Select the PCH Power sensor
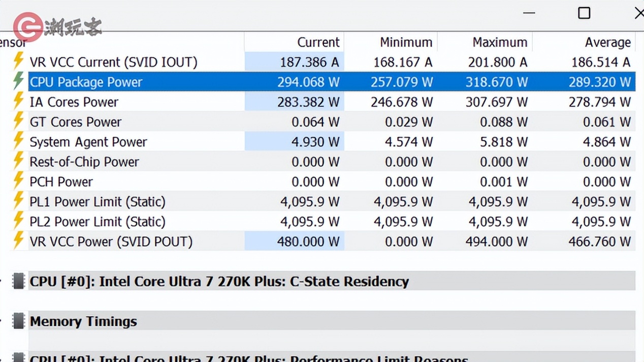Viewport: 644px width, 362px height. pyautogui.click(x=61, y=182)
